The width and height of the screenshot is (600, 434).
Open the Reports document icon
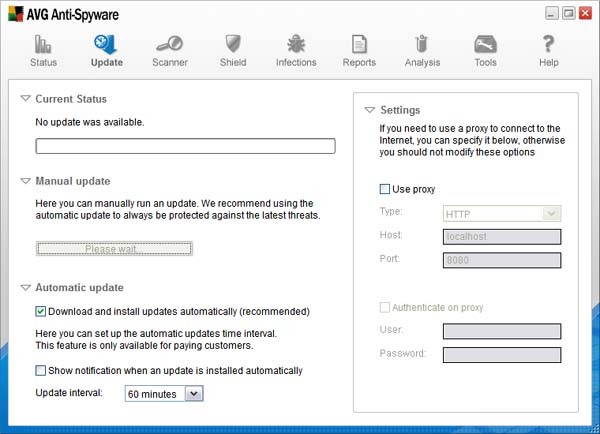click(359, 44)
